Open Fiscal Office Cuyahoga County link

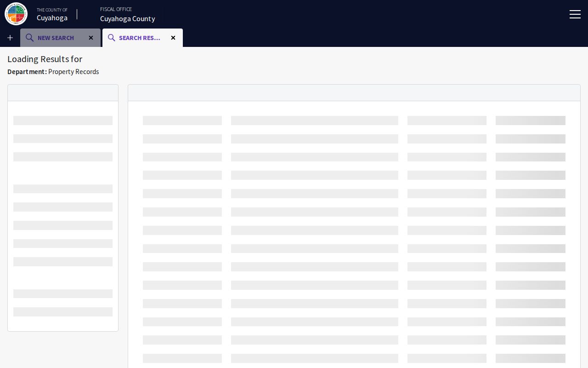pos(127,14)
